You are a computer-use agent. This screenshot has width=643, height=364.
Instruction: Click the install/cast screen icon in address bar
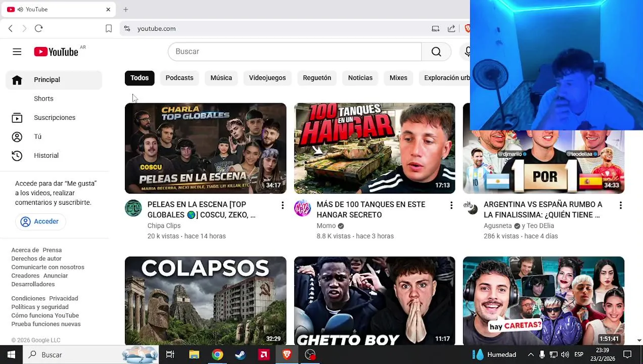tap(435, 29)
